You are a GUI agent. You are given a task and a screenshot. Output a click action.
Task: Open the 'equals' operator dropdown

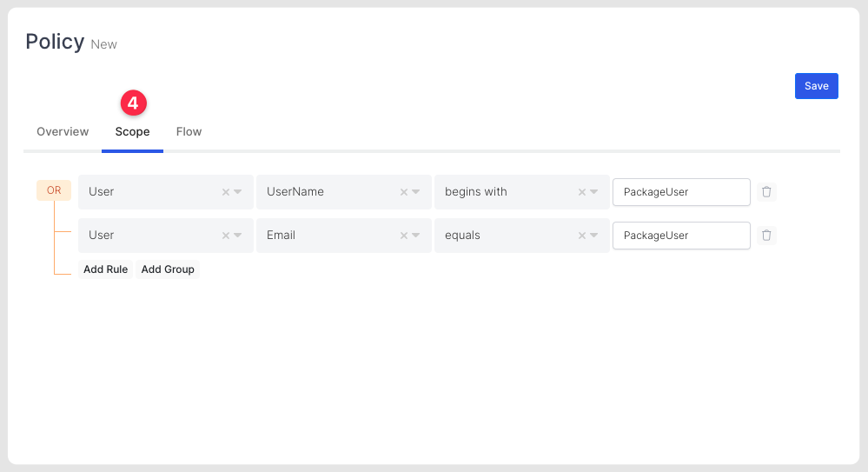pos(594,236)
